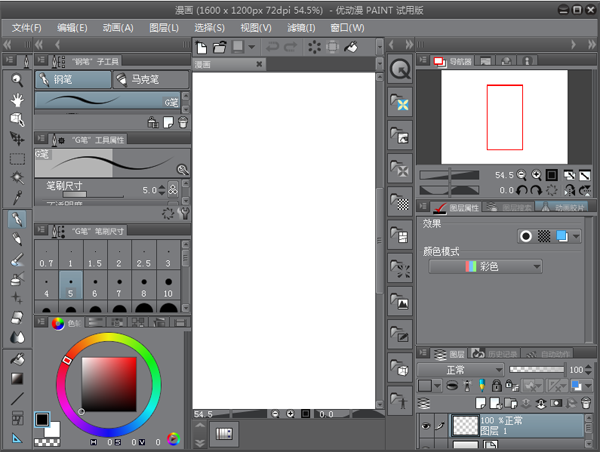The width and height of the screenshot is (600, 452).
Task: Select the eyedropper tool
Action: 17,198
